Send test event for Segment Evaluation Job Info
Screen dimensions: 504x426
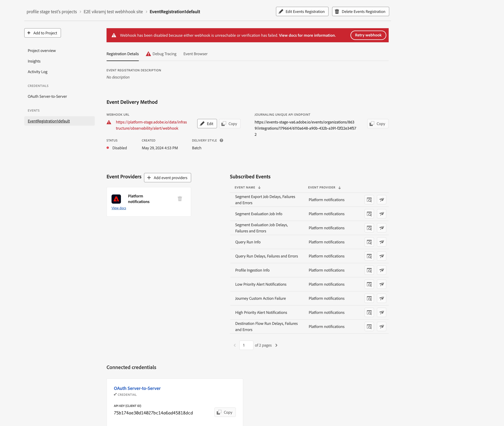381,214
